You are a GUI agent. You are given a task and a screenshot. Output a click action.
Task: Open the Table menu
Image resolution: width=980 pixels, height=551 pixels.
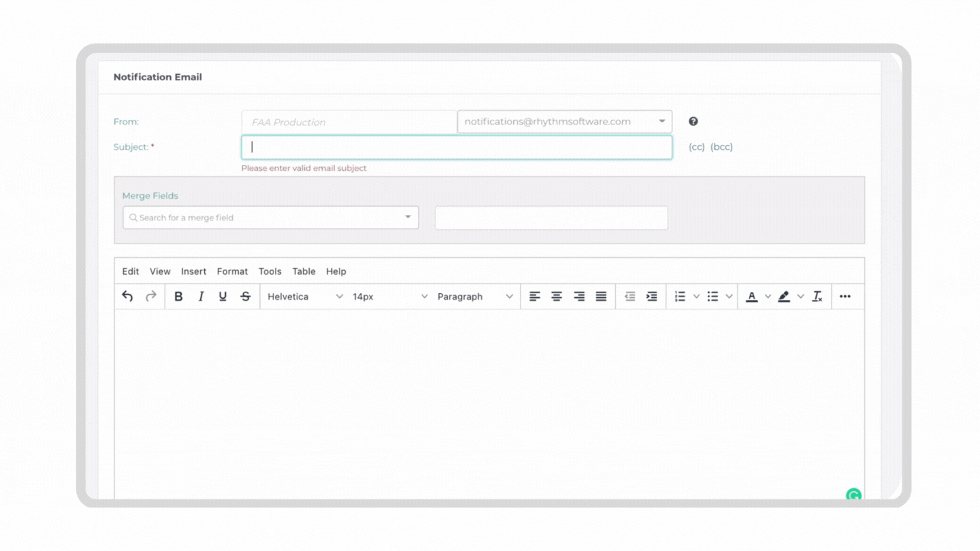[304, 271]
